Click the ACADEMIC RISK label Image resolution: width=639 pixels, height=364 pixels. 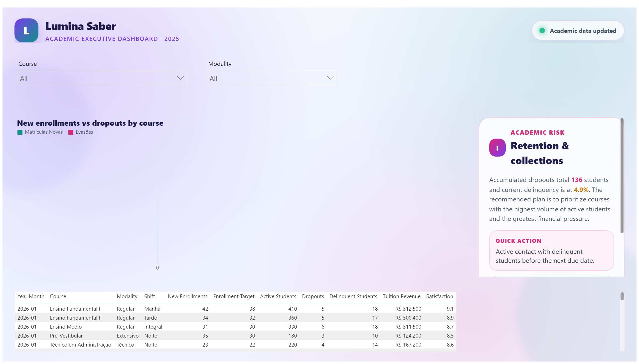click(x=537, y=132)
